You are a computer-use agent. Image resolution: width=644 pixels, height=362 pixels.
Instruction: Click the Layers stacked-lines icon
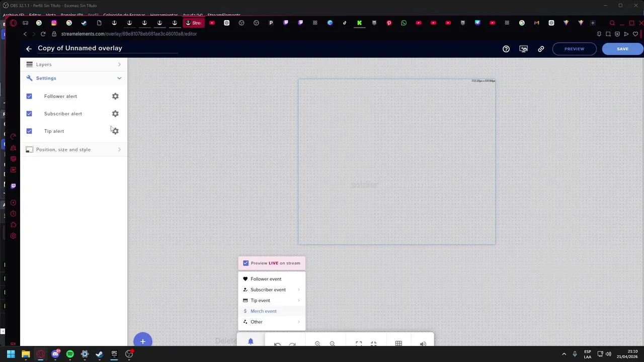[29, 64]
